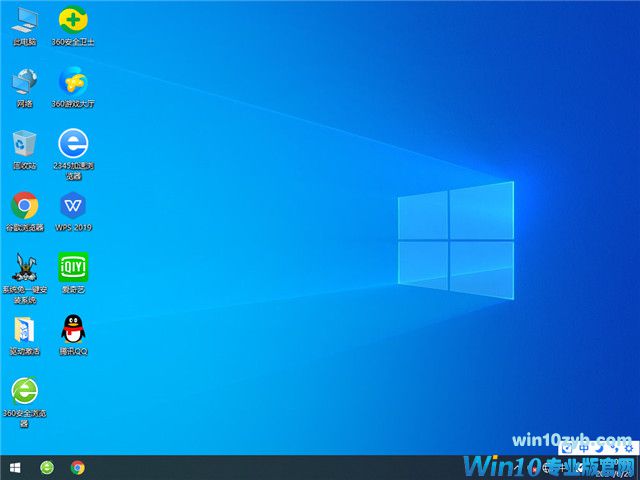Image resolution: width=640 pixels, height=480 pixels.
Task: Launch 360 browser from the taskbar
Action: pyautogui.click(x=47, y=468)
